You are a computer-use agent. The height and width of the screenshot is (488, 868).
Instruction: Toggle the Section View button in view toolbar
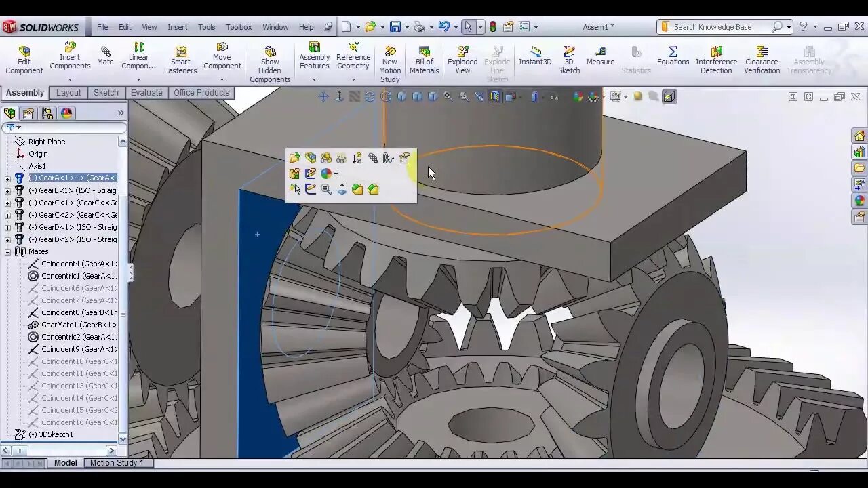[495, 97]
